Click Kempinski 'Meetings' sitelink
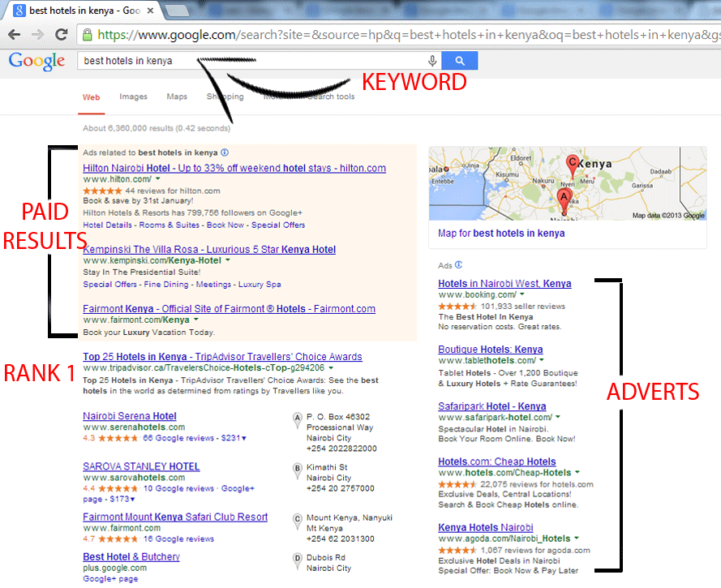 click(x=213, y=285)
